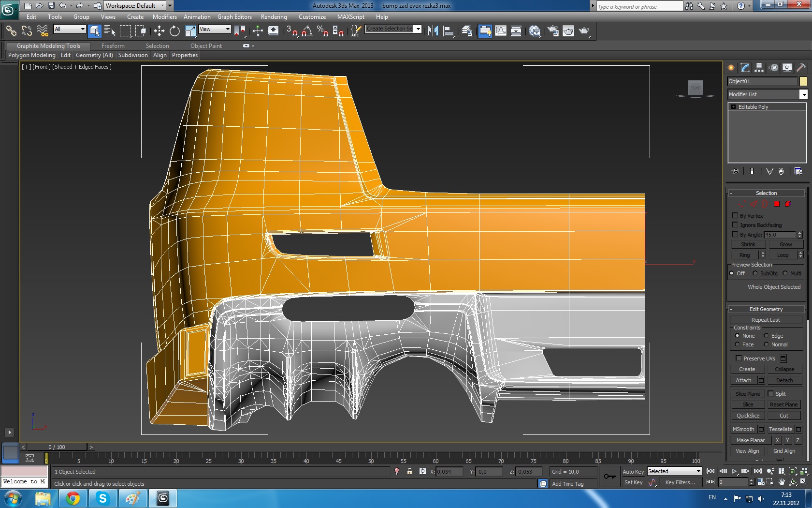
Task: Click the Attach button
Action: (x=743, y=380)
